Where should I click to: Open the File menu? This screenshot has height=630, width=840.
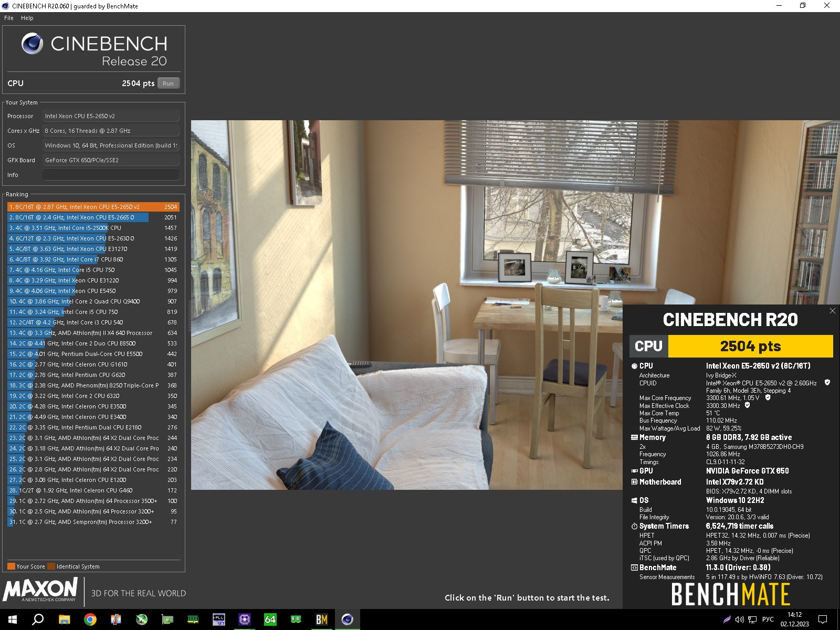(9, 18)
